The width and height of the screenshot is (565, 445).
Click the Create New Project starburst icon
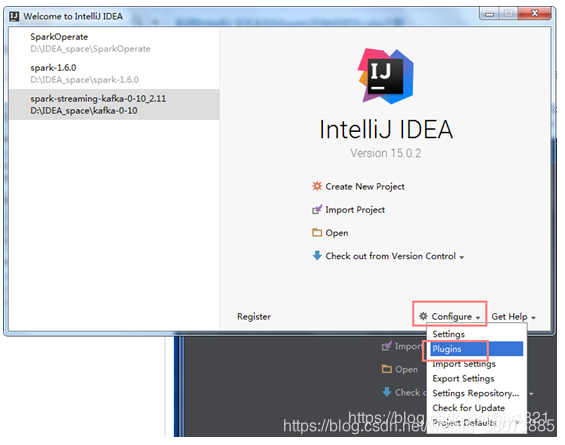(317, 186)
